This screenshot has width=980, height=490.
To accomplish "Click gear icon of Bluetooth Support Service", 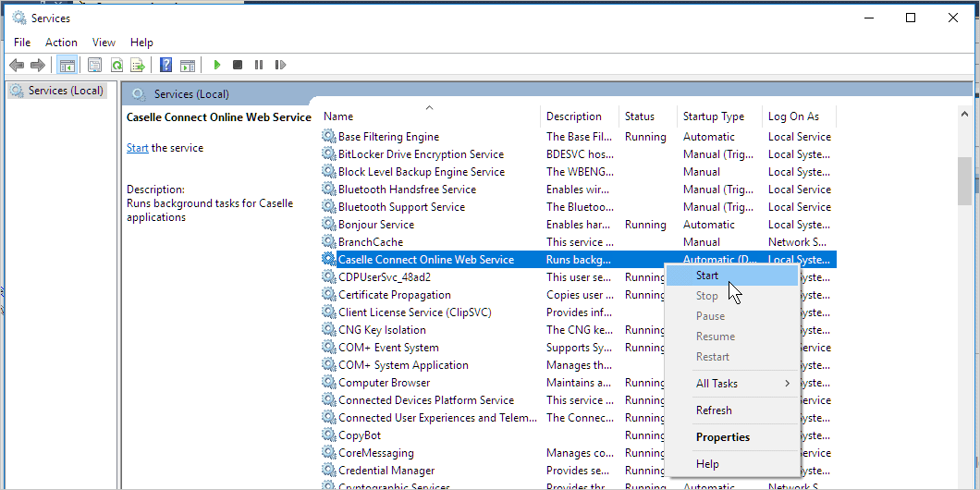I will (x=329, y=206).
